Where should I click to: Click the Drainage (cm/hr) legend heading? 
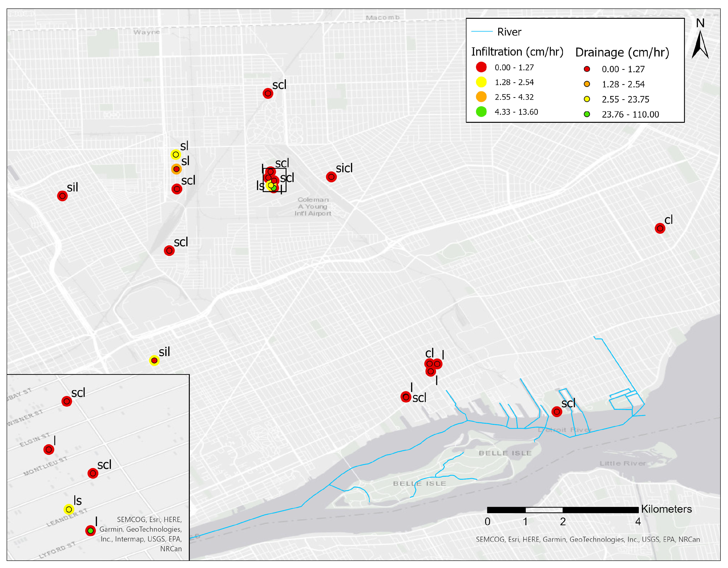(622, 52)
